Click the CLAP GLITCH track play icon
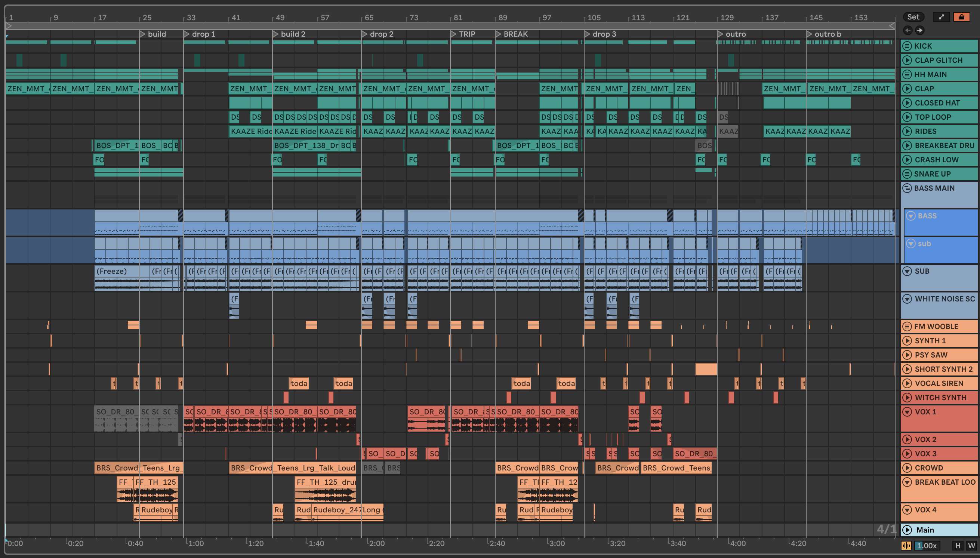 [906, 60]
